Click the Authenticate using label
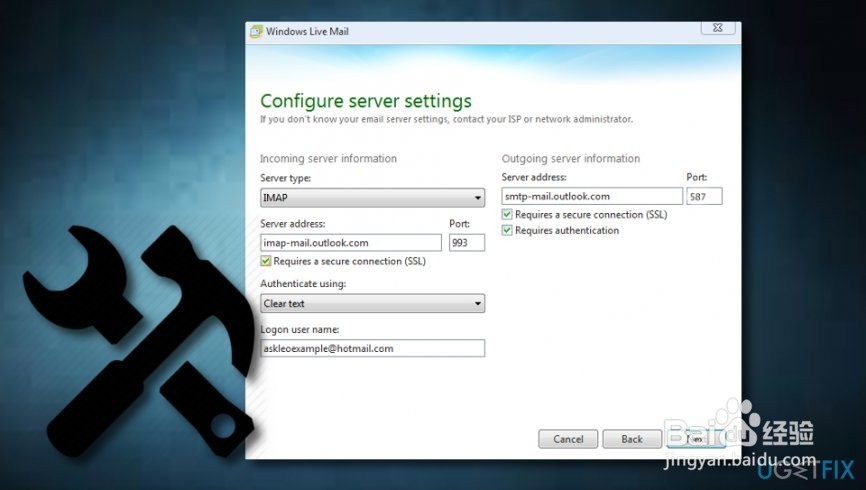The width and height of the screenshot is (866, 490). (303, 284)
